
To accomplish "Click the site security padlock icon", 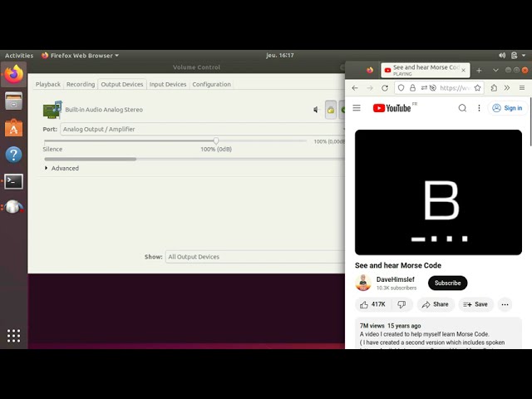I will pos(412,88).
